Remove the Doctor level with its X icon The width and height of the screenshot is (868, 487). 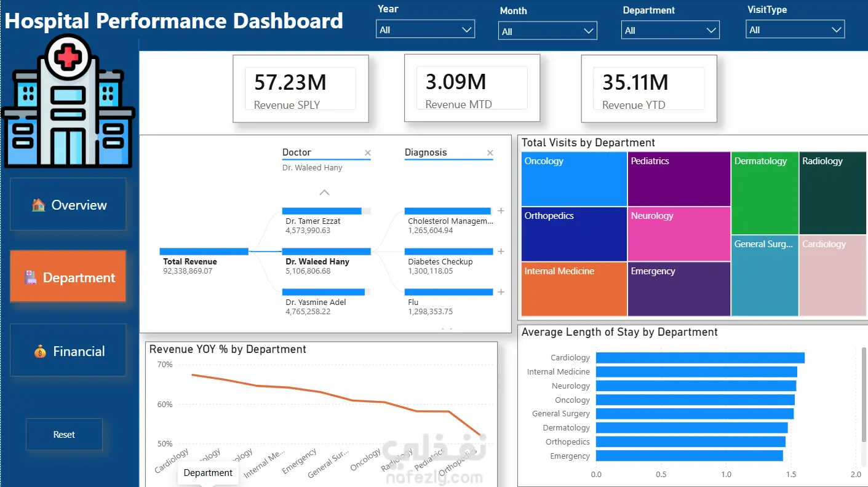point(368,153)
